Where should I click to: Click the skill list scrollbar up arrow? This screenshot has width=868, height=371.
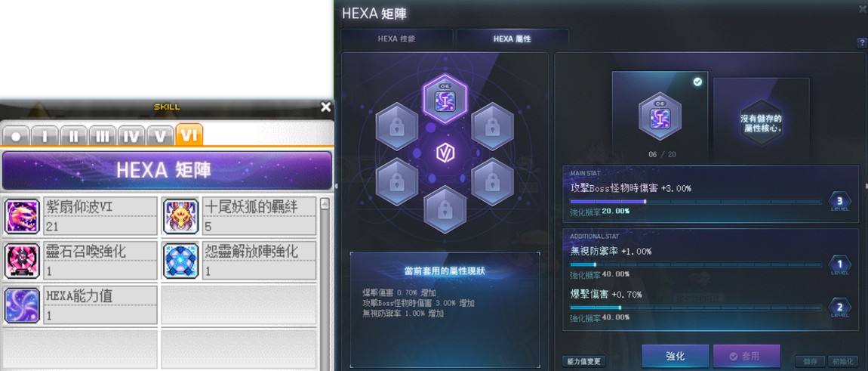325,203
